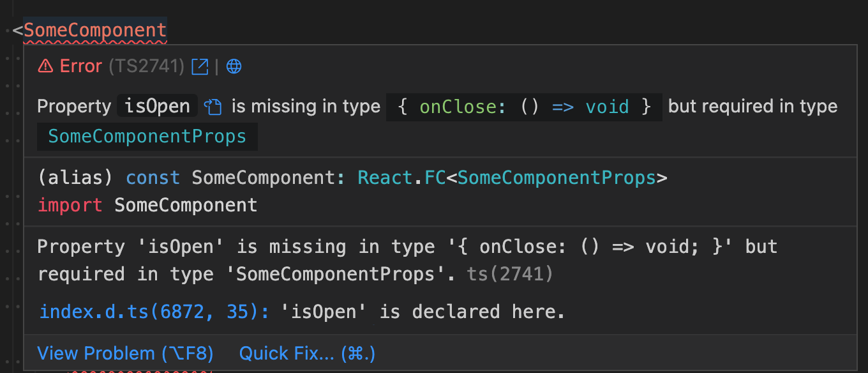Open the Quick Fix menu link
Image resolution: width=868 pixels, height=373 pixels.
(307, 353)
